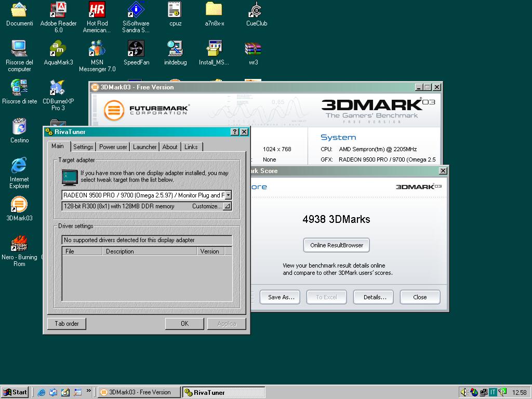Click the GFX 'RADEON 9500 PRO / 9700' text in 3DMark03
532x399 pixels.
pos(387,159)
